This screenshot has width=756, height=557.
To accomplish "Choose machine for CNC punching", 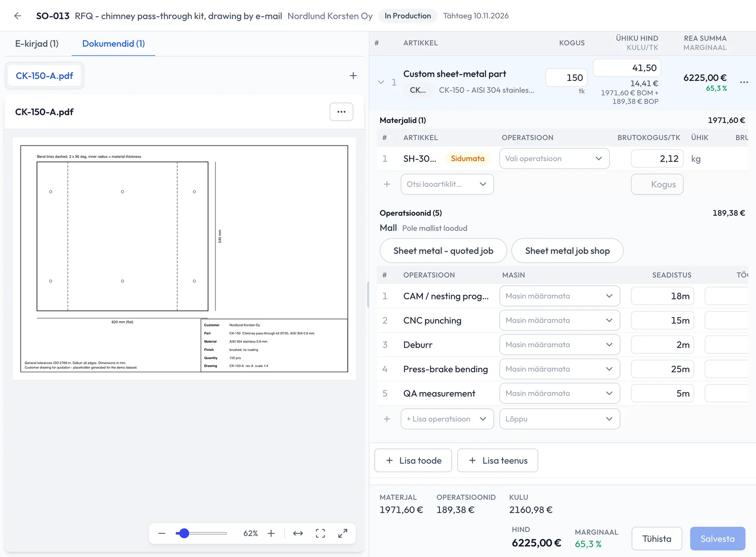I will (559, 320).
